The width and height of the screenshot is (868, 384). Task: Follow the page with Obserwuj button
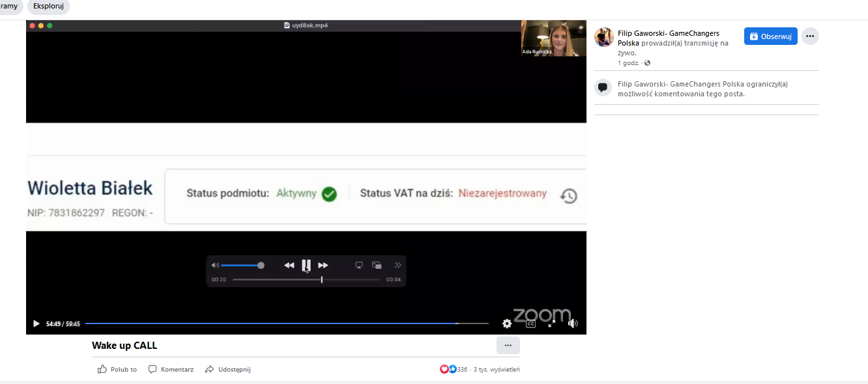click(770, 36)
